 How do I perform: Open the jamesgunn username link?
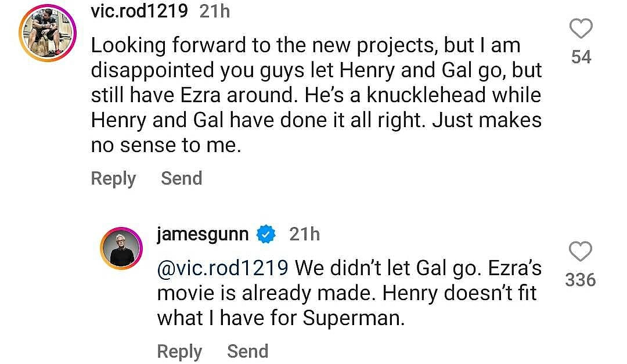point(203,234)
